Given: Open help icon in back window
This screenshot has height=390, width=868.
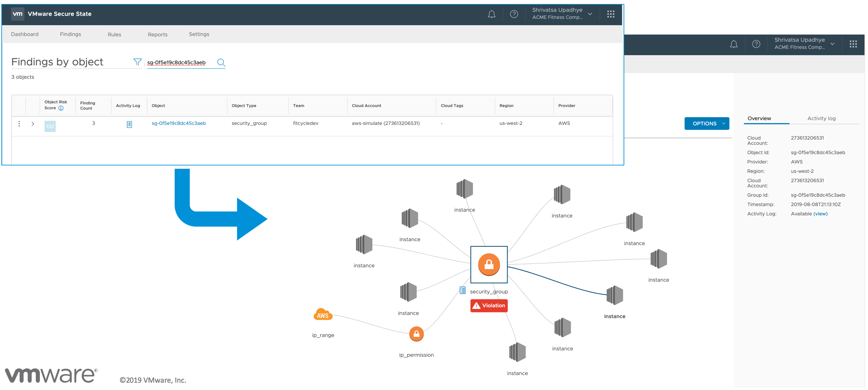Looking at the screenshot, I should [x=756, y=44].
